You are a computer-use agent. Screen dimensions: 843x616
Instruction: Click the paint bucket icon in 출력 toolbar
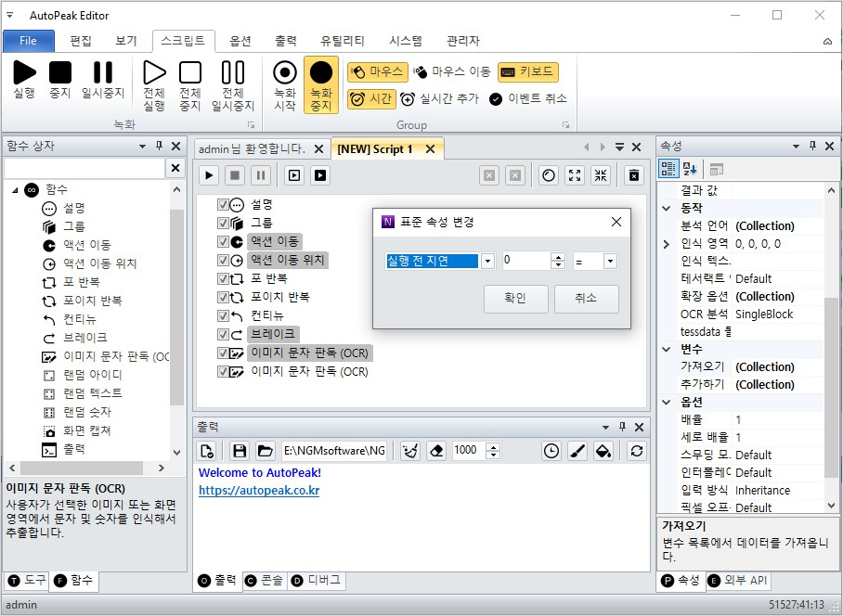pos(603,451)
